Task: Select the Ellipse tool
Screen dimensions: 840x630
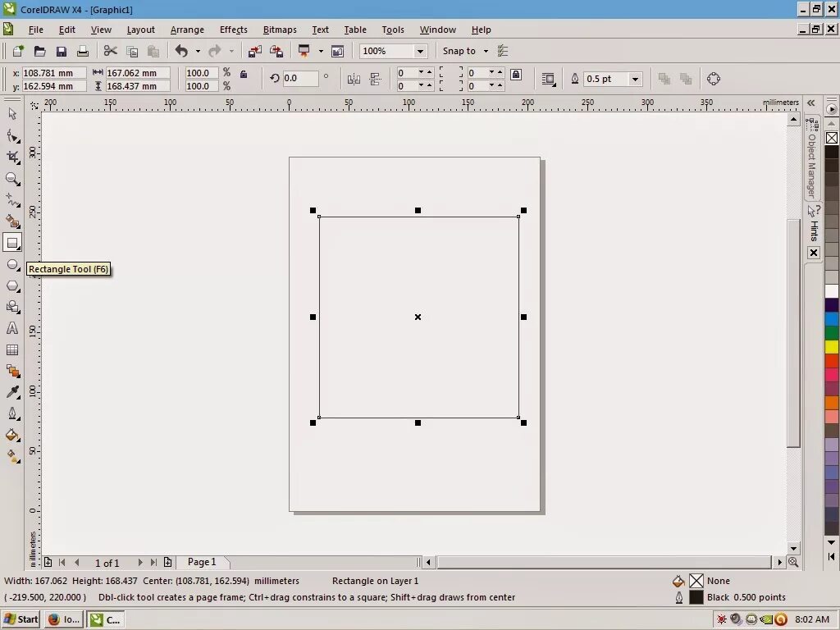Action: [x=12, y=264]
